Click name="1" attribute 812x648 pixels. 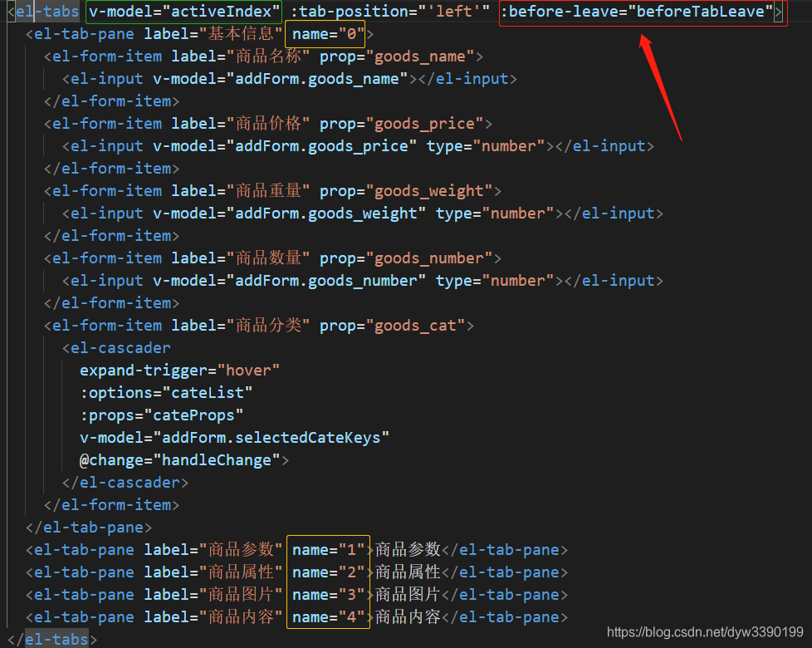328,550
